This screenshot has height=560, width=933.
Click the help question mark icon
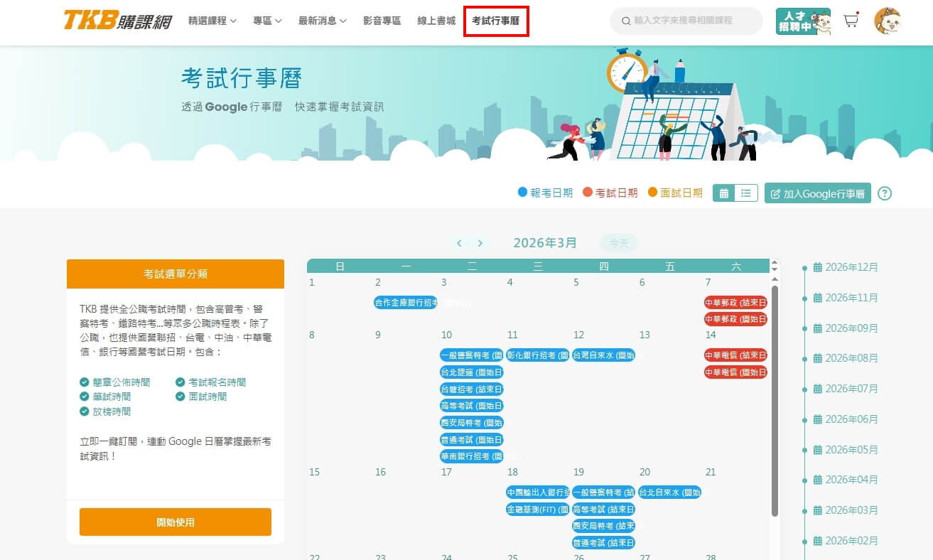(x=884, y=193)
